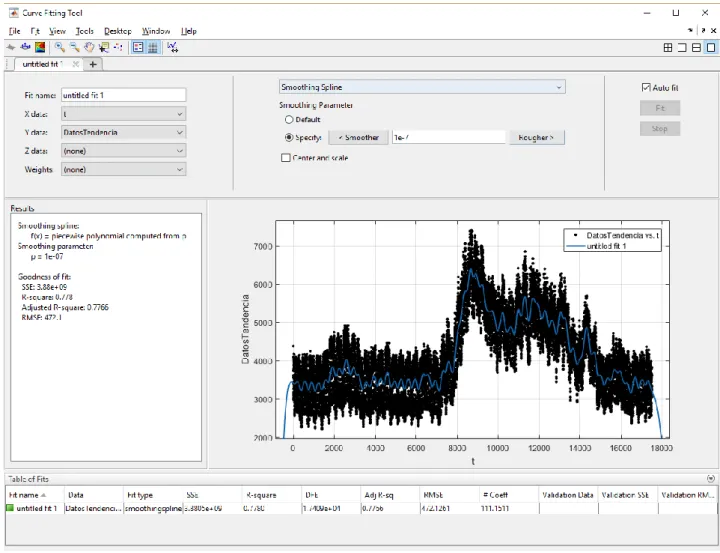Click the Fit name input field
Image resolution: width=720 pixels, height=553 pixels.
[x=124, y=95]
